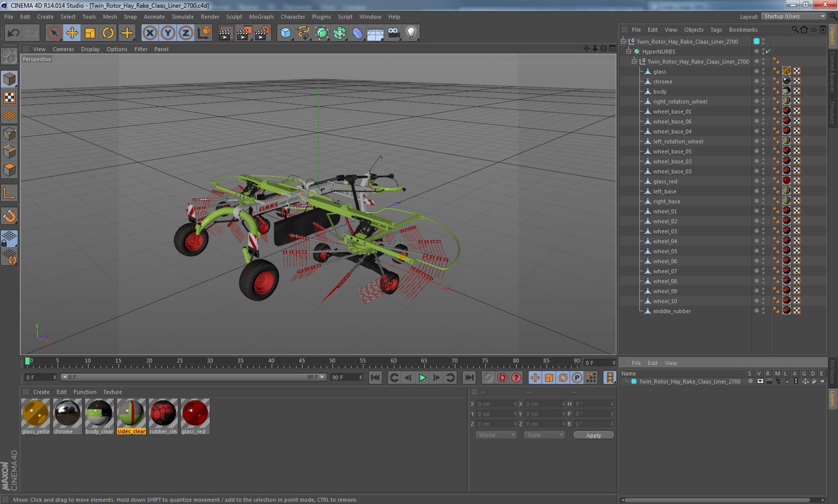Select the glass_red object row
This screenshot has height=504, width=838.
coord(665,181)
